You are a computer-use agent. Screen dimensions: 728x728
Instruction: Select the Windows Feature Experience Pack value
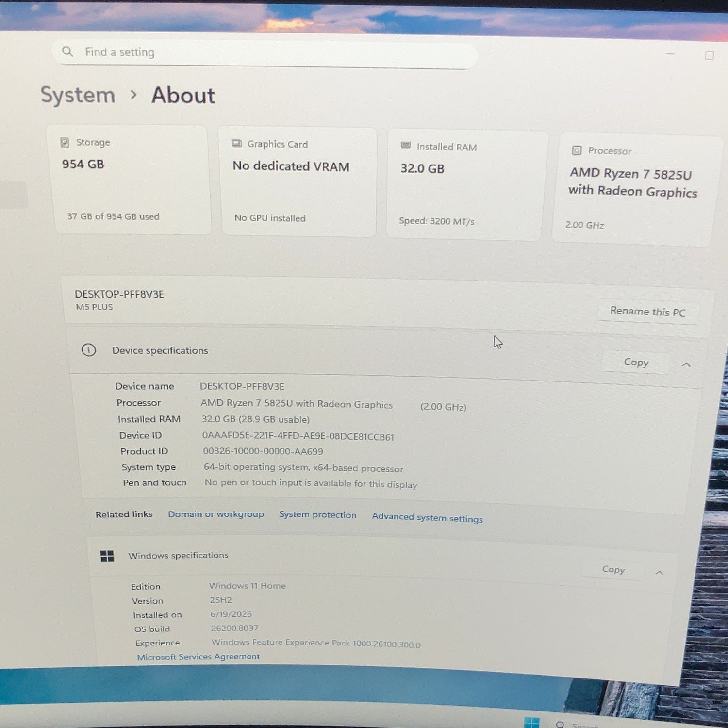[x=316, y=643]
